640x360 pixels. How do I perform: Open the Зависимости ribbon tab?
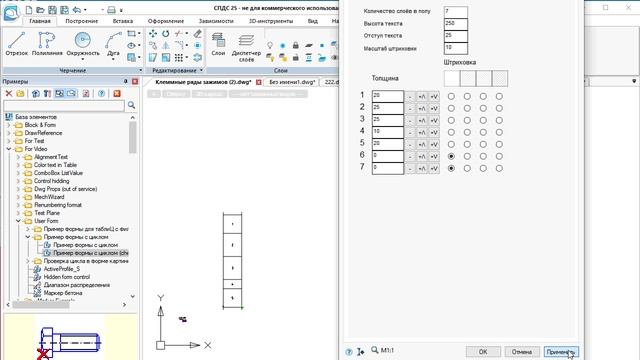[x=216, y=21]
